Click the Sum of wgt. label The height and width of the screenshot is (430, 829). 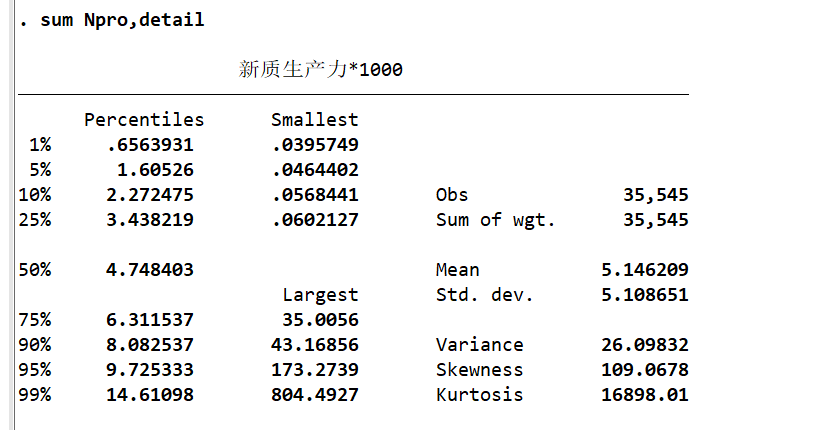(x=495, y=219)
